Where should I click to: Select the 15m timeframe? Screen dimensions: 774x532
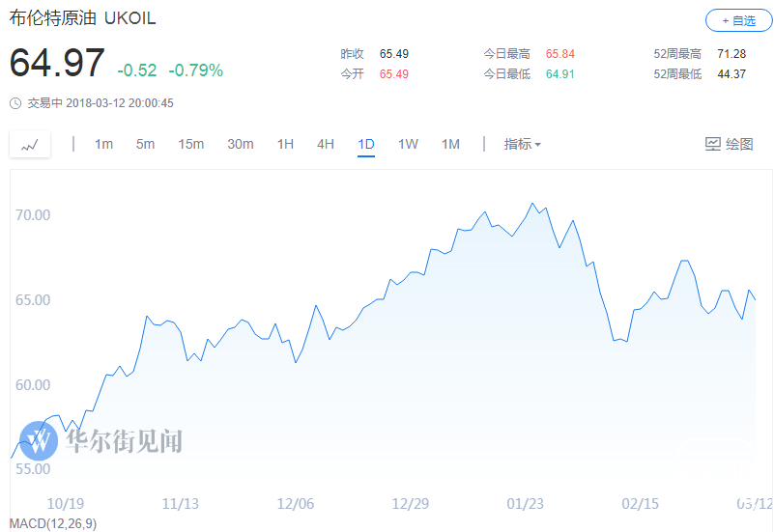191,144
